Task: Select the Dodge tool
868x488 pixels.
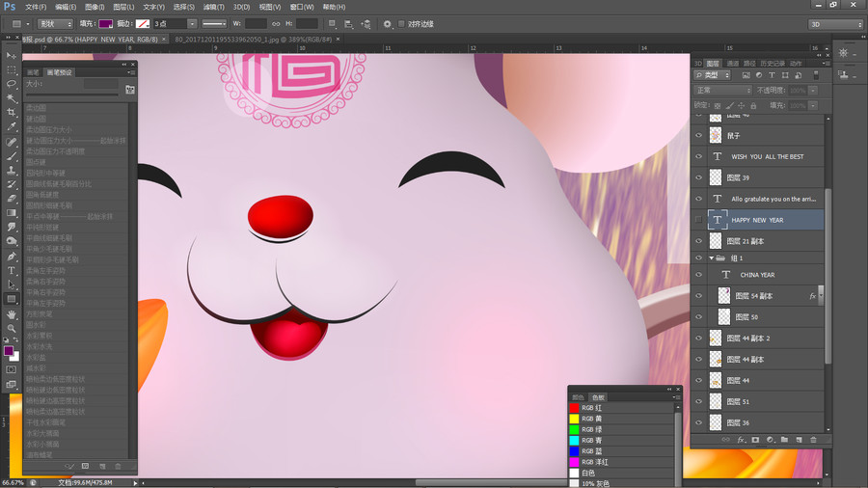Action: [x=11, y=242]
